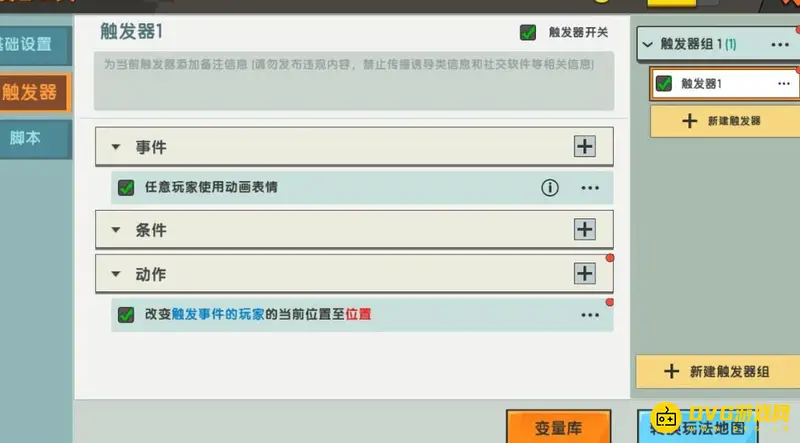Toggle checkbox of 触发器1 in group list
This screenshot has width=800, height=443.
664,84
